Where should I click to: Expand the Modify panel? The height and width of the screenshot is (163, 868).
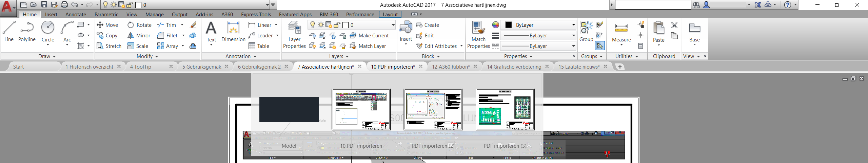(x=147, y=56)
